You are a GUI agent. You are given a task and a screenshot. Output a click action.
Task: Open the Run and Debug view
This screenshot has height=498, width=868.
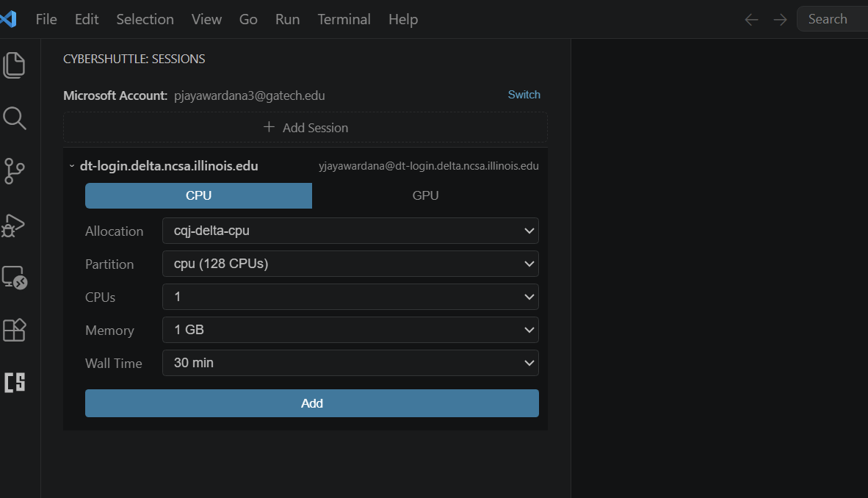(13, 225)
